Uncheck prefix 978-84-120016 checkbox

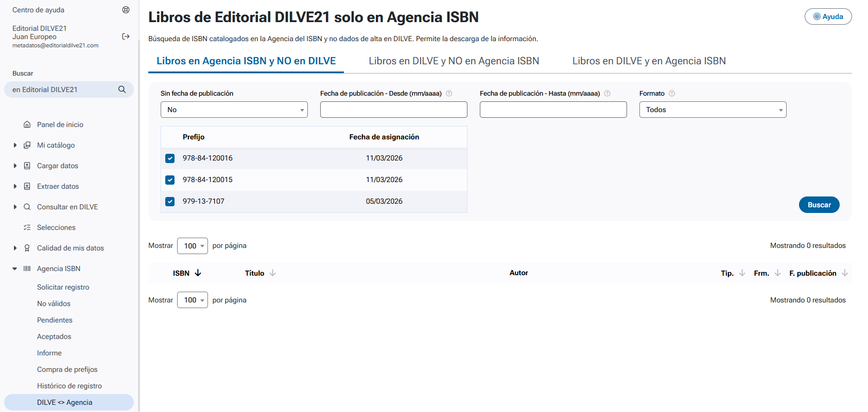[170, 158]
